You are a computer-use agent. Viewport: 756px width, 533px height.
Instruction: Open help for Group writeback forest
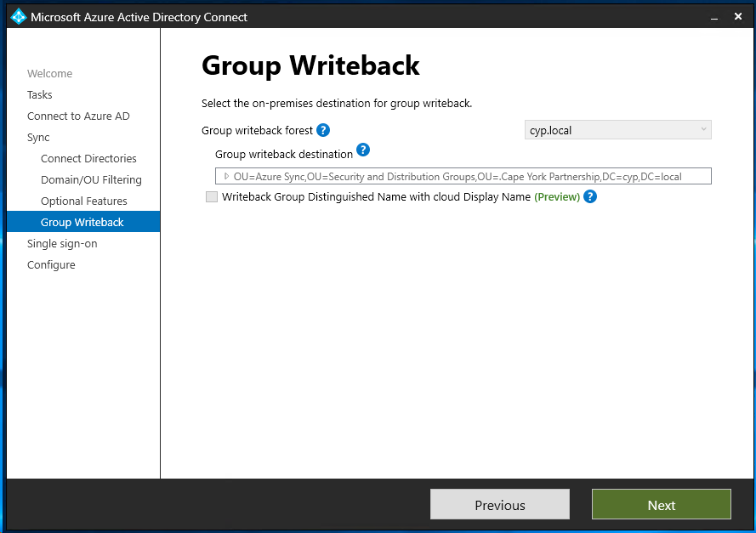click(323, 130)
